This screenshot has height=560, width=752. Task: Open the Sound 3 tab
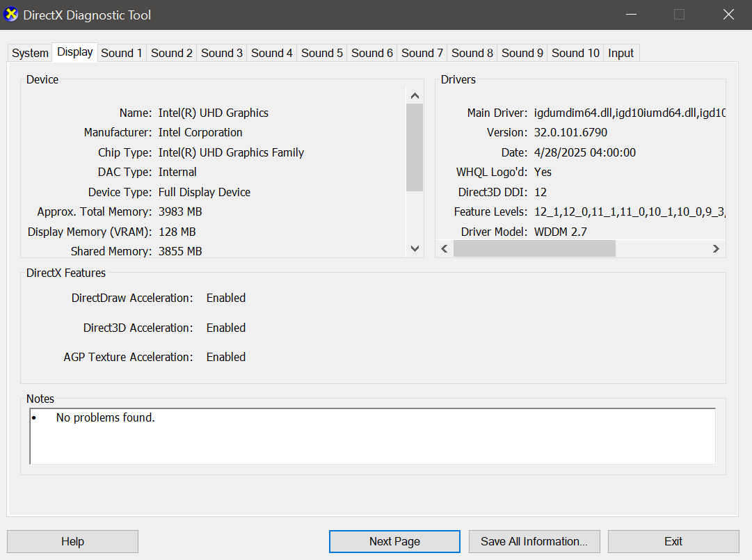pyautogui.click(x=222, y=54)
